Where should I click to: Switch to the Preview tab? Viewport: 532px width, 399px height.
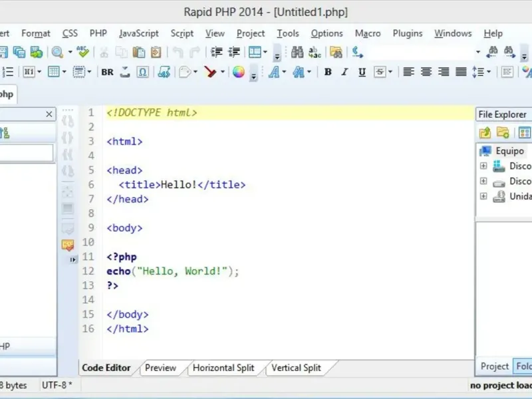pos(160,368)
